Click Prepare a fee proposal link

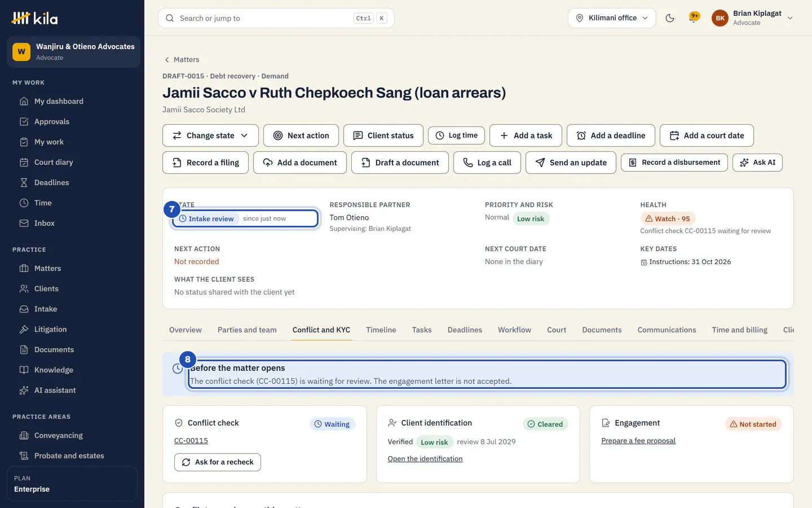click(x=638, y=441)
